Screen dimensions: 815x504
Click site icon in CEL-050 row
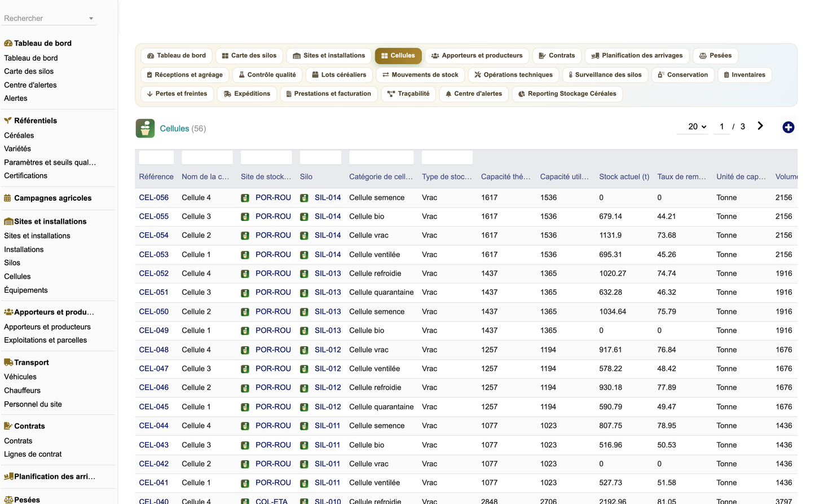point(245,312)
